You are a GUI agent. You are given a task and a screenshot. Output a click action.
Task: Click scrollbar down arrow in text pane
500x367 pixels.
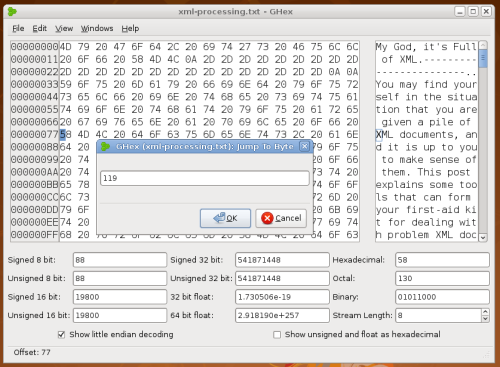483,237
